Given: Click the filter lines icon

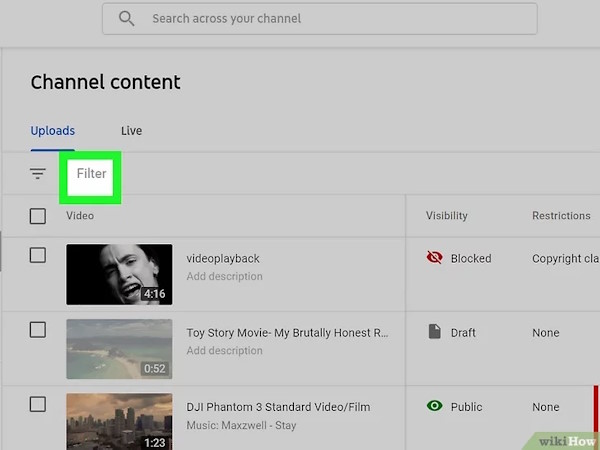Looking at the screenshot, I should [38, 174].
